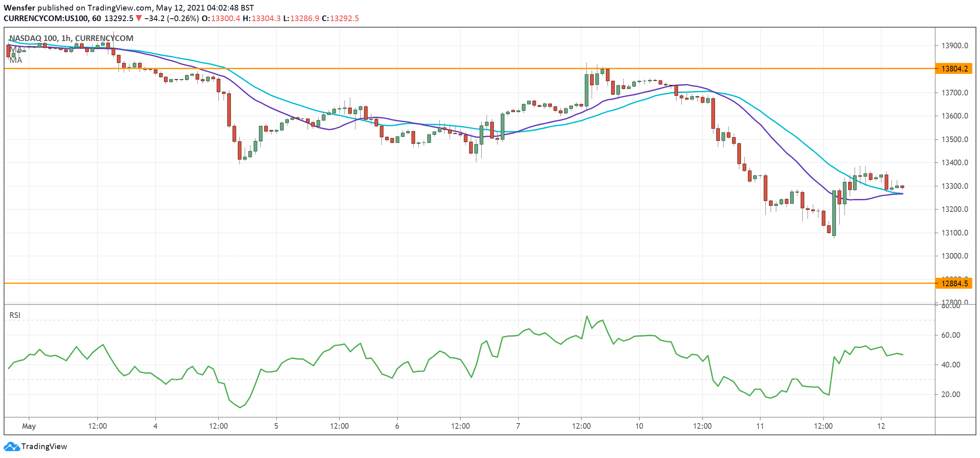
Task: Click the 13000.0 price axis label
Action: tap(954, 256)
